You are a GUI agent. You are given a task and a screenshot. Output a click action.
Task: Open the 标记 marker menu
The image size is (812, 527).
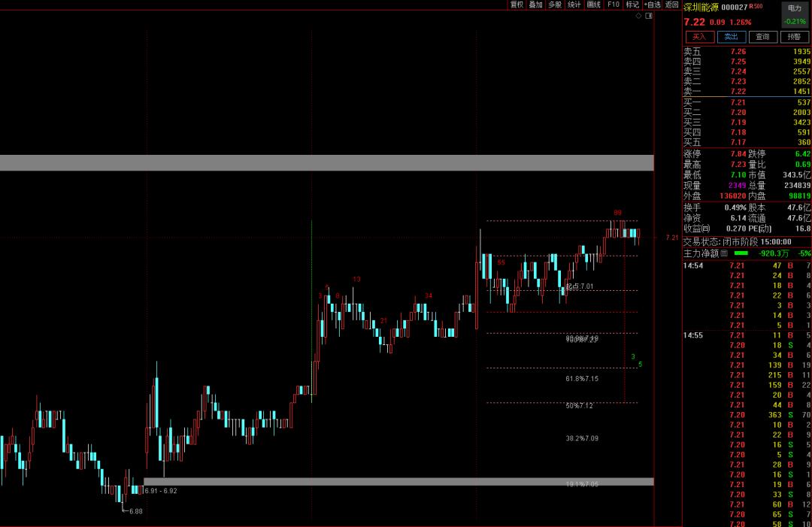[632, 5]
